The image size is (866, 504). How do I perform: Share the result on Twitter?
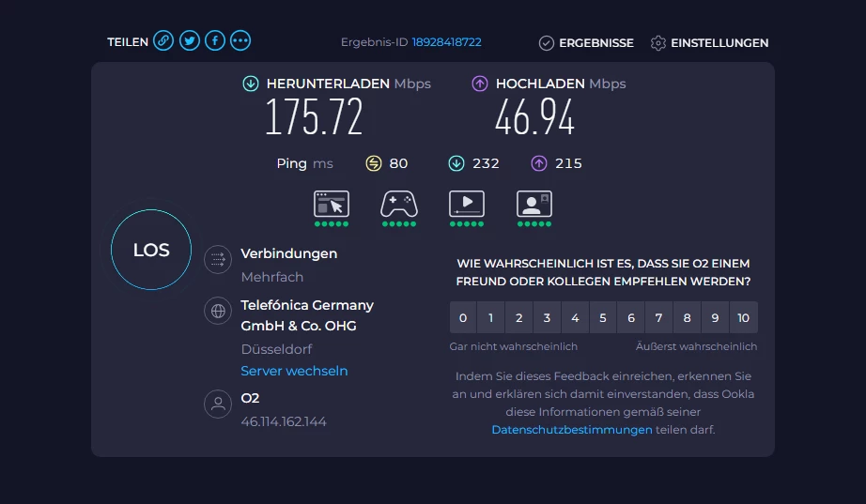pyautogui.click(x=190, y=41)
